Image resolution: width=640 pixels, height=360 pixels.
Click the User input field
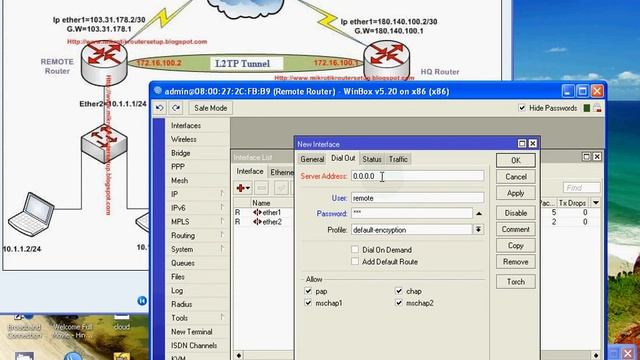coord(418,198)
